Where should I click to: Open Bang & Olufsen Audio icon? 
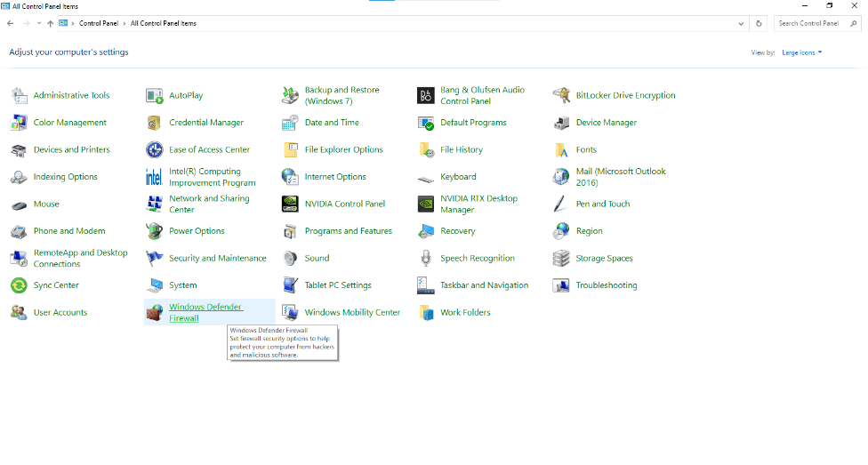click(426, 95)
